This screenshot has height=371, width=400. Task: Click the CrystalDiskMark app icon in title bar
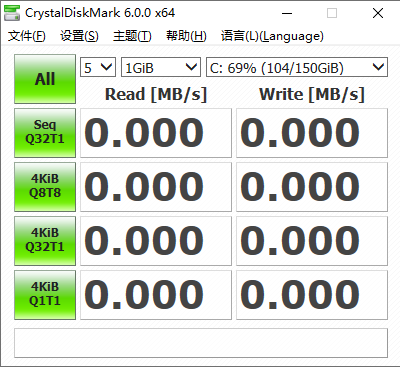point(12,13)
